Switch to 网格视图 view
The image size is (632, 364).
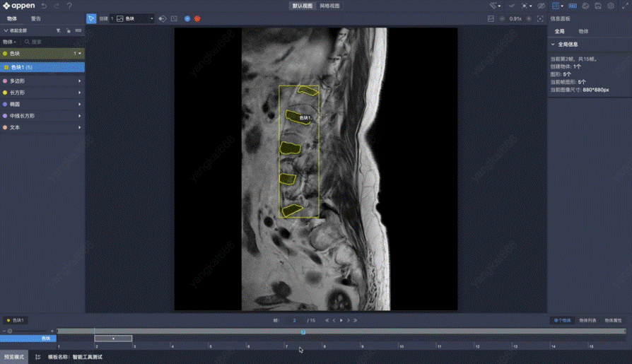(329, 6)
